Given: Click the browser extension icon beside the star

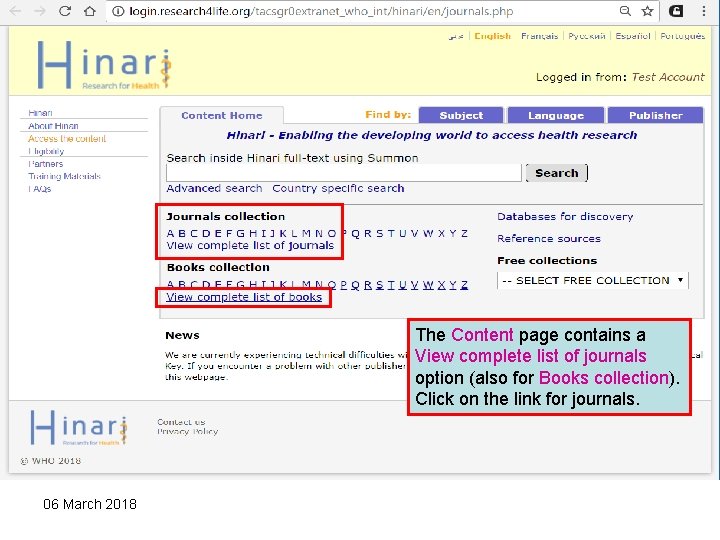Looking at the screenshot, I should point(675,11).
